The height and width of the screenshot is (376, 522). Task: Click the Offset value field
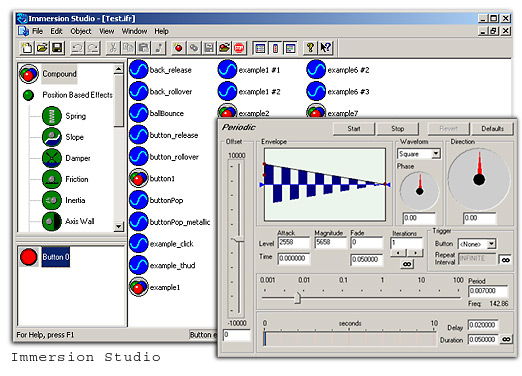point(237,335)
